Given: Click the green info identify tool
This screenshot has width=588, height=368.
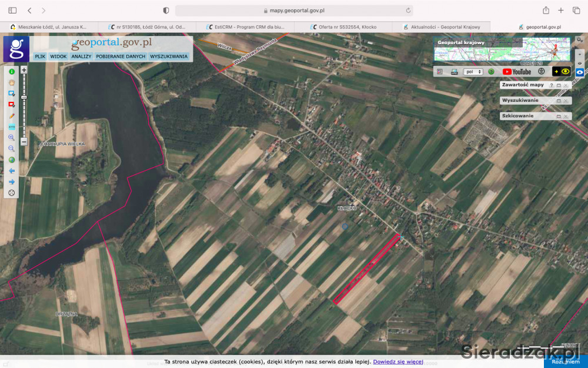Looking at the screenshot, I should point(11,71).
